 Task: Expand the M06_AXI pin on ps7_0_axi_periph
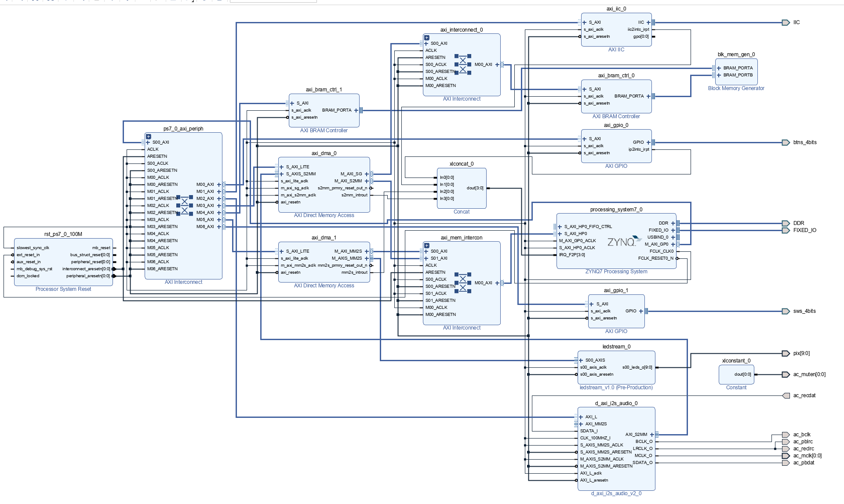pos(219,227)
